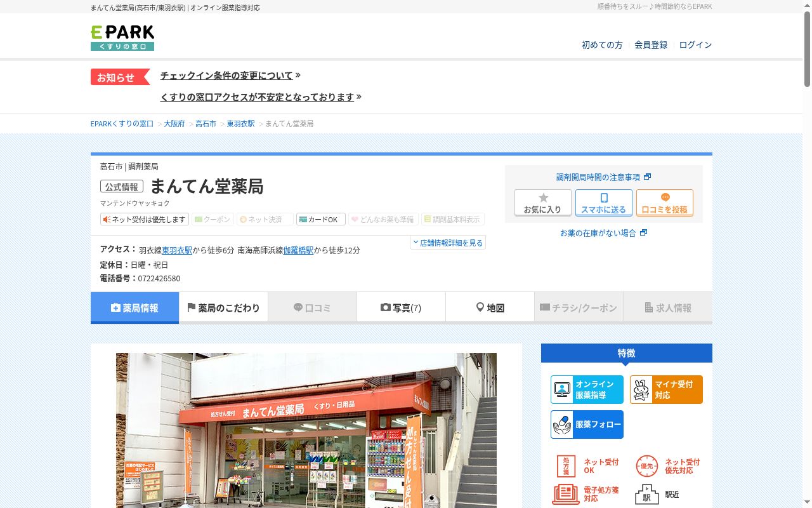Image resolution: width=812 pixels, height=508 pixels.
Task: Expand 店舗情報詳細を見る
Action: pos(448,243)
